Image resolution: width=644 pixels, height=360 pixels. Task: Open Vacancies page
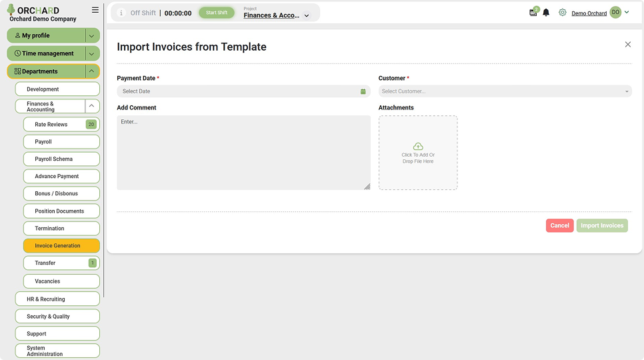[61, 281]
